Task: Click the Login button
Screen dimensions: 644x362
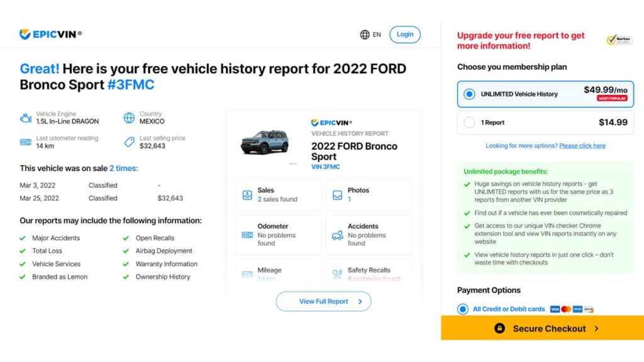Action: click(x=404, y=35)
